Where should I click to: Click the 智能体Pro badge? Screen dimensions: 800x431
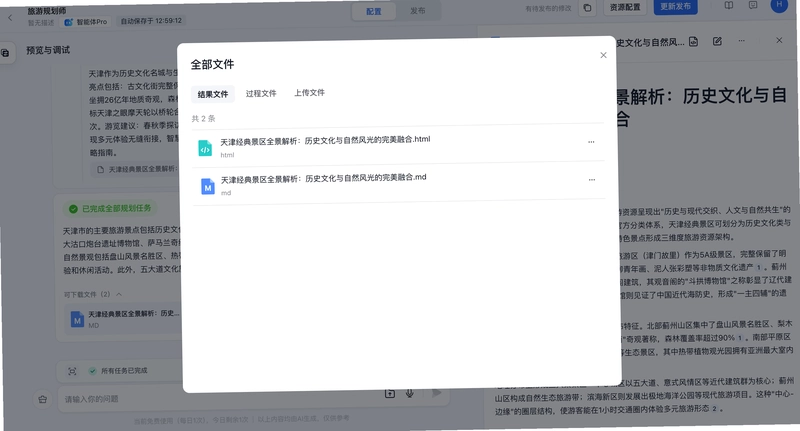point(86,22)
